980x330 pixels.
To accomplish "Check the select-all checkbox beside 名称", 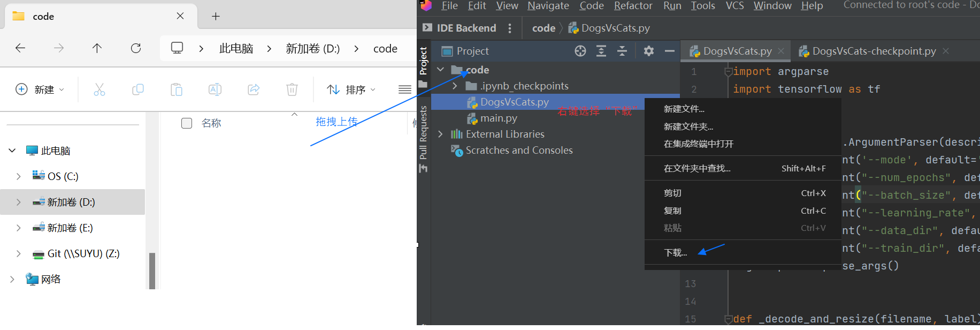I will (187, 123).
